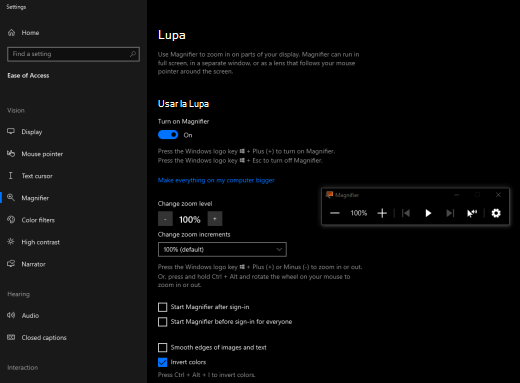Click read from here cursor icon
This screenshot has width=520, height=383.
pyautogui.click(x=472, y=213)
